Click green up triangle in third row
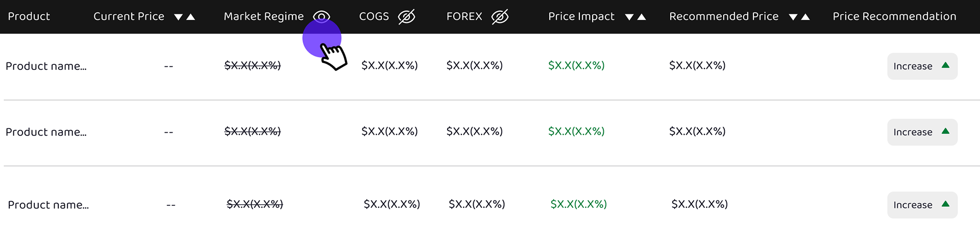This screenshot has height=243, width=980. click(x=945, y=204)
